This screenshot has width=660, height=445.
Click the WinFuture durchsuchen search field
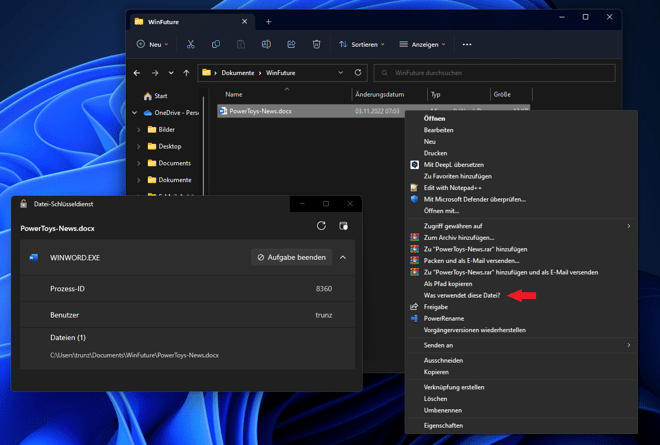click(x=495, y=73)
